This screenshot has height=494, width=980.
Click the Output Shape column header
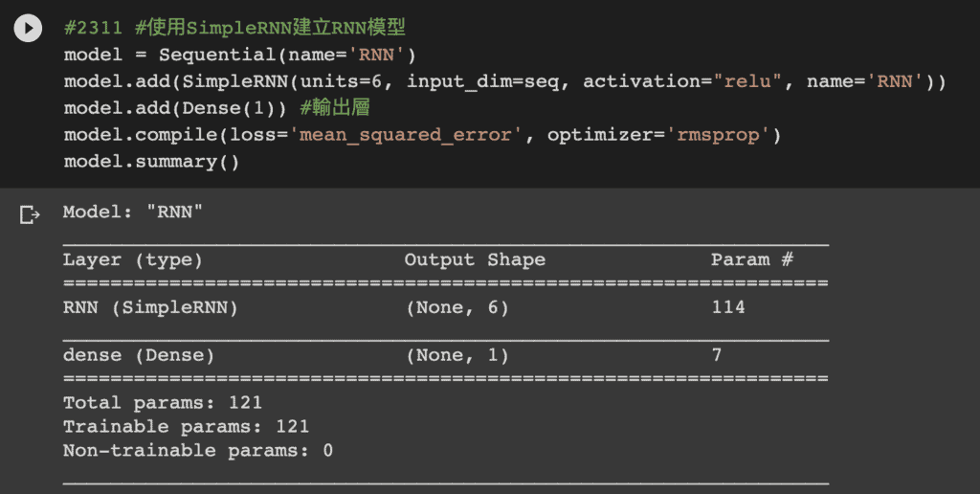(475, 259)
